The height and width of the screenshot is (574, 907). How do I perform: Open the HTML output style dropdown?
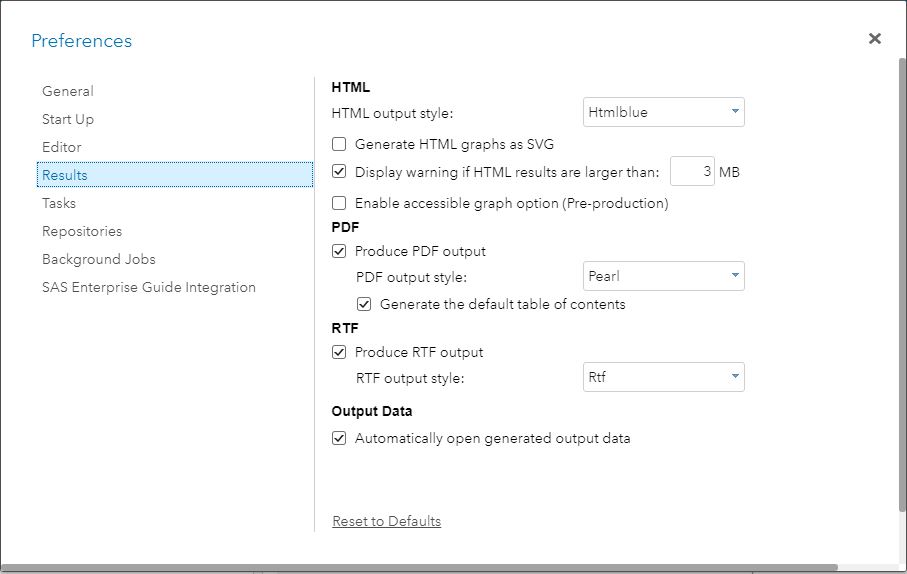tap(663, 112)
